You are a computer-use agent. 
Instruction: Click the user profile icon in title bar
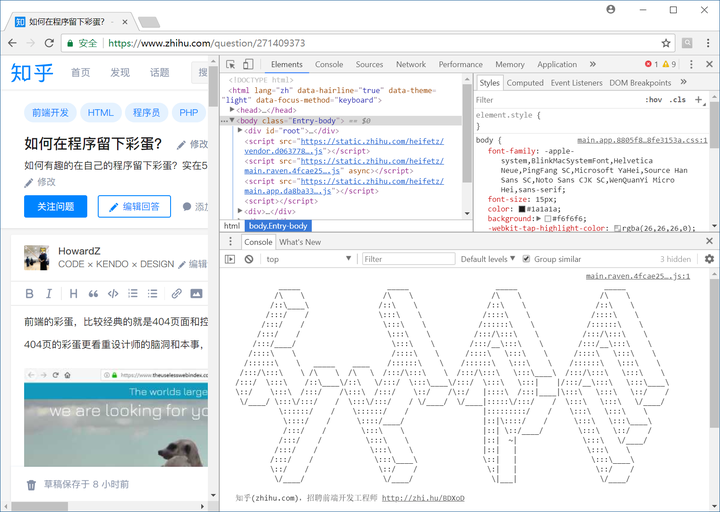(x=611, y=9)
